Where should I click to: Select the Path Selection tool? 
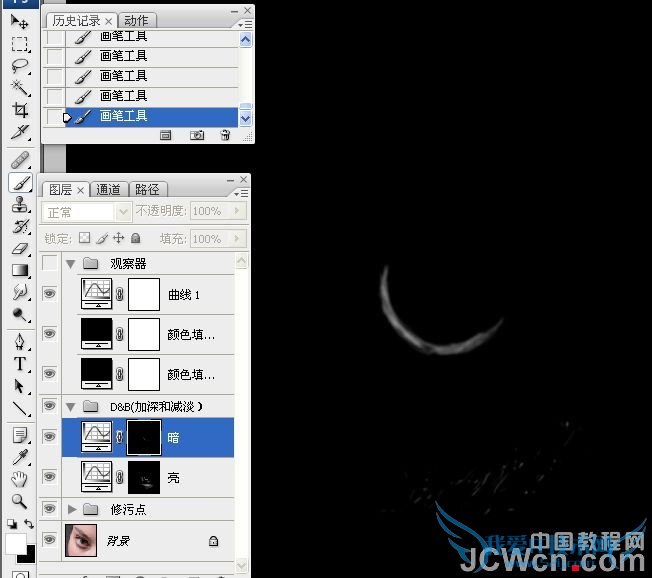(20, 386)
